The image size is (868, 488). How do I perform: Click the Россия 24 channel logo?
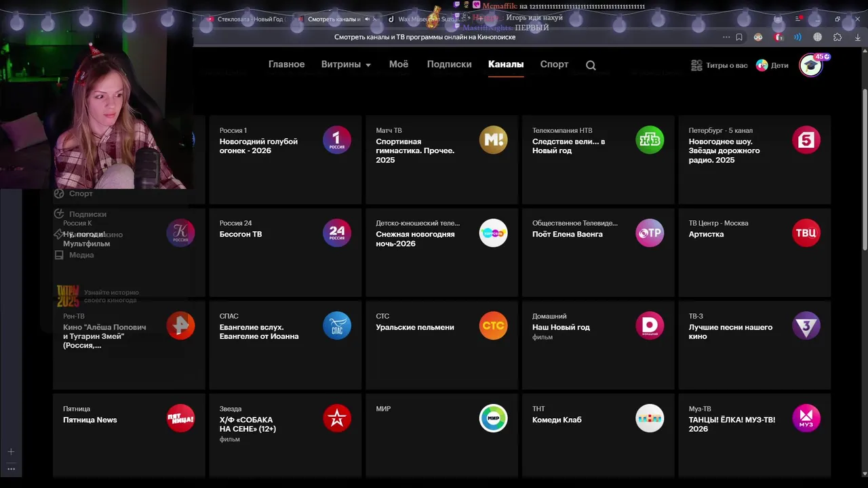337,232
